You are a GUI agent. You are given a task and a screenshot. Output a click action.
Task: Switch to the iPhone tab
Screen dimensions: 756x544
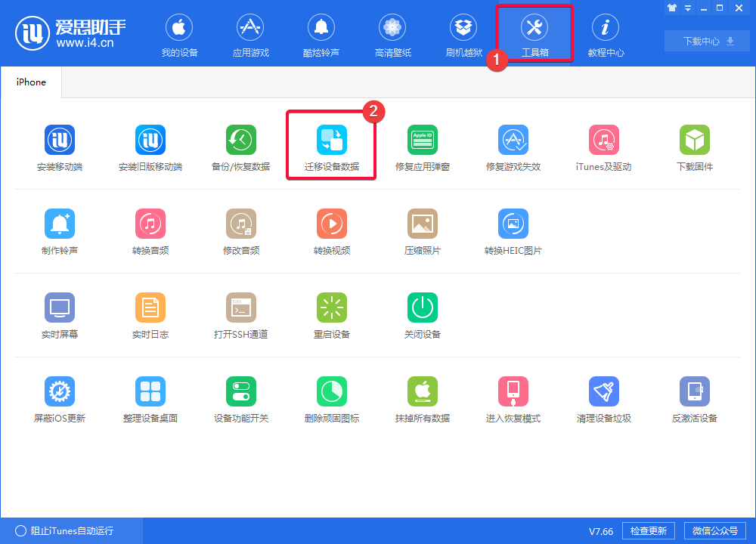tap(30, 82)
